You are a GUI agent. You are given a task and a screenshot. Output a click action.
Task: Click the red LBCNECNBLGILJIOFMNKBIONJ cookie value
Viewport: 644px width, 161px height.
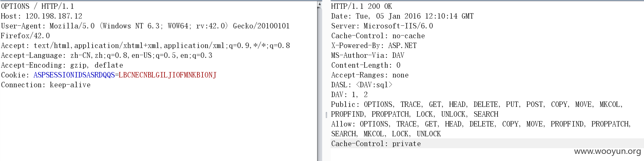point(168,75)
